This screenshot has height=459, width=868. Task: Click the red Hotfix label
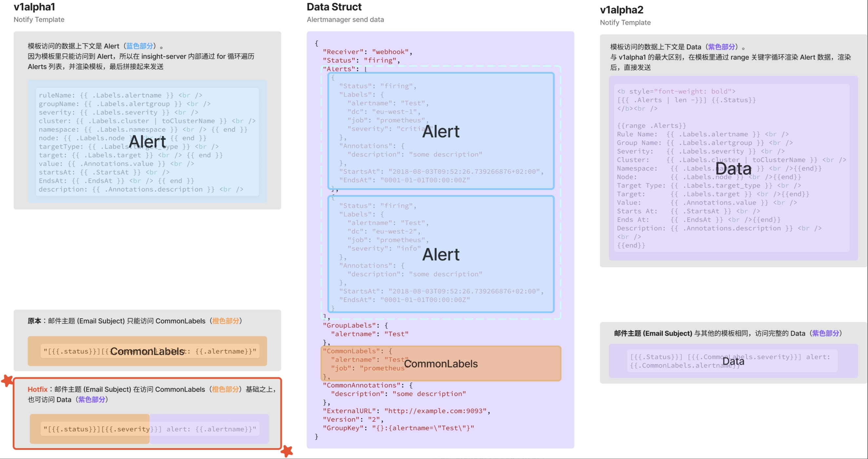37,389
